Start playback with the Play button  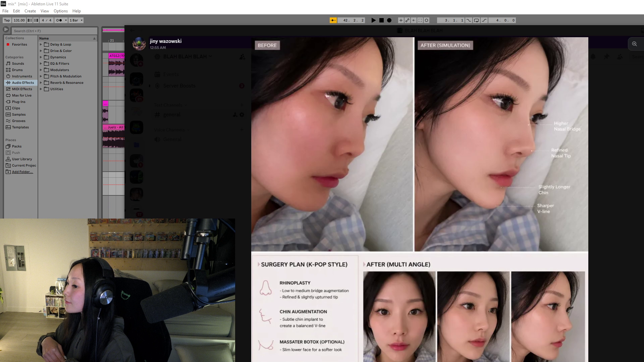373,20
